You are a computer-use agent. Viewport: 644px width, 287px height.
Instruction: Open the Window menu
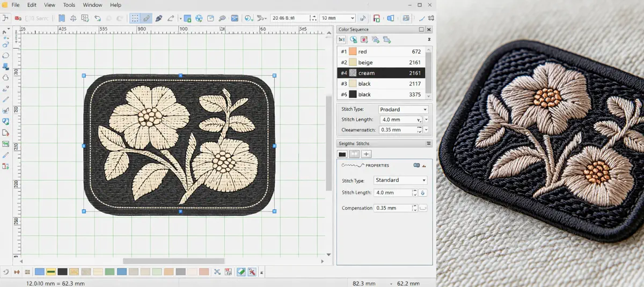coord(92,5)
